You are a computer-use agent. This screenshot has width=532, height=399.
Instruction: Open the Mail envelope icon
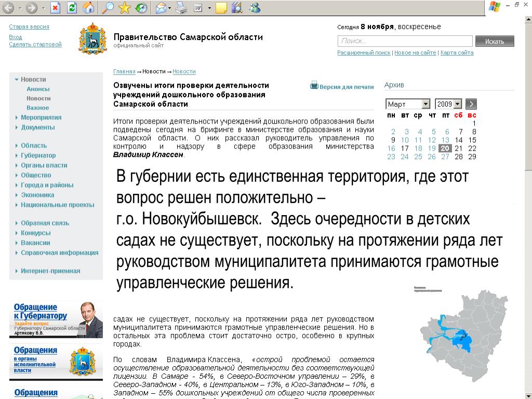coord(161,8)
